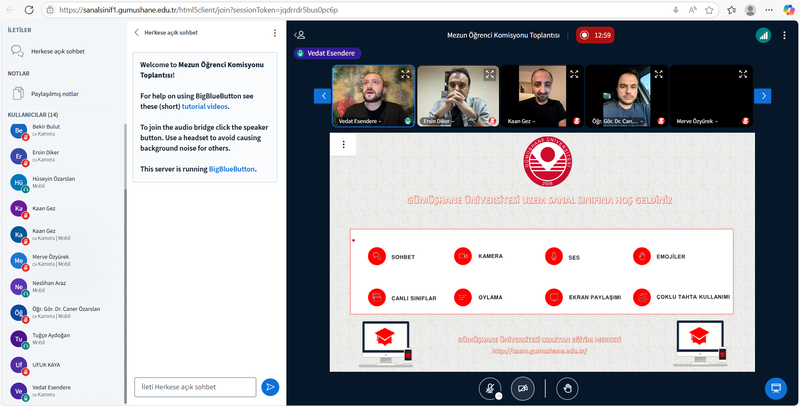
Task: Select user Tuğçe Aydoğan
Action: (63, 339)
